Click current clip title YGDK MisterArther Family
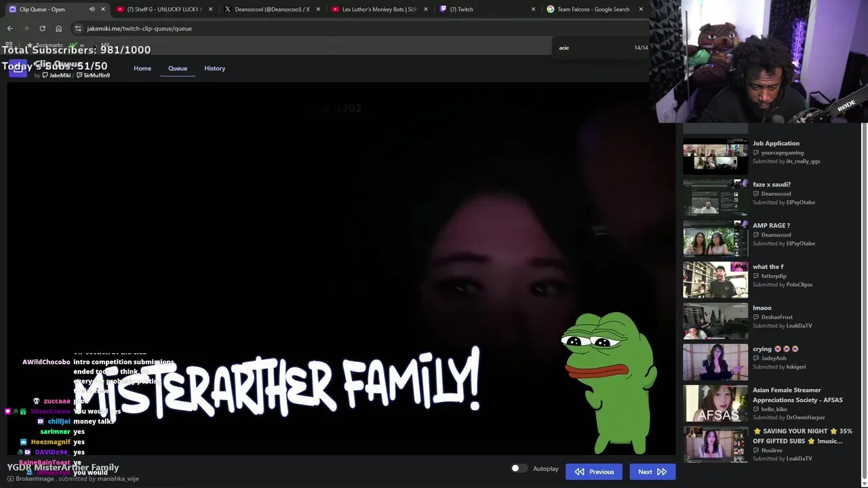 point(63,468)
